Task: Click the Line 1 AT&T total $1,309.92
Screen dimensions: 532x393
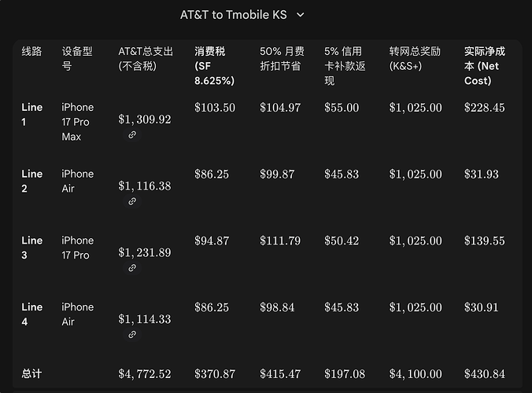Action: (145, 119)
